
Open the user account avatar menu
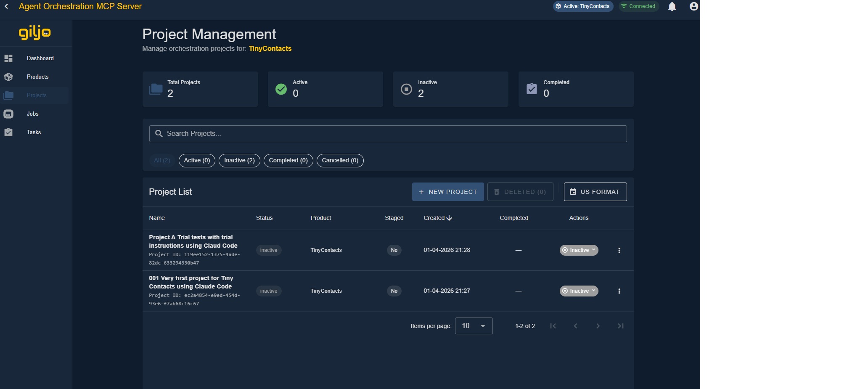[693, 6]
